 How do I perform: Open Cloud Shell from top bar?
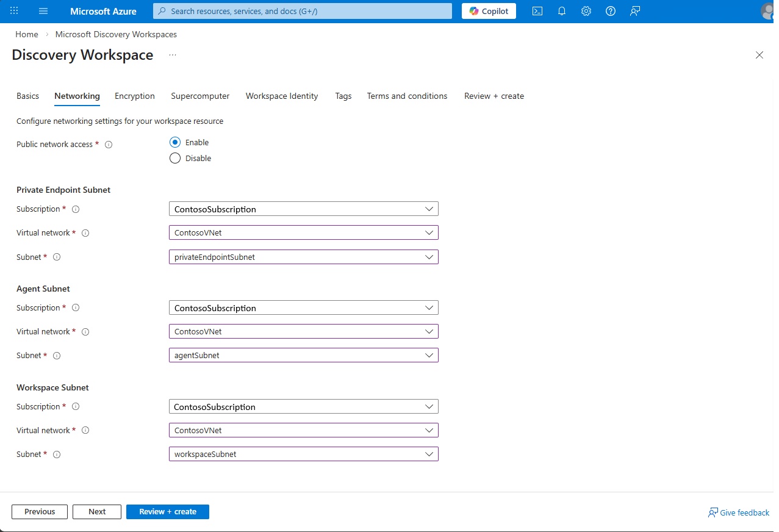tap(537, 11)
